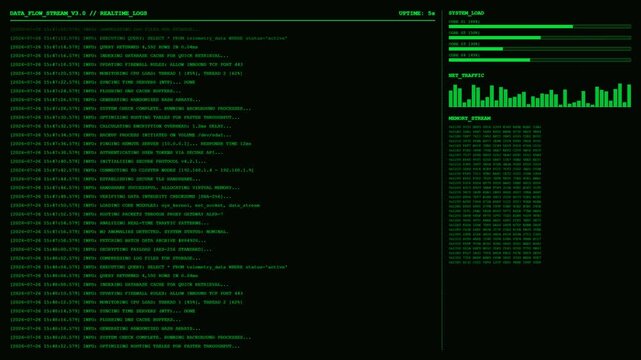Select the 15:47:12 'Executing query' log line
The width and height of the screenshot is (641, 360).
tap(148, 38)
